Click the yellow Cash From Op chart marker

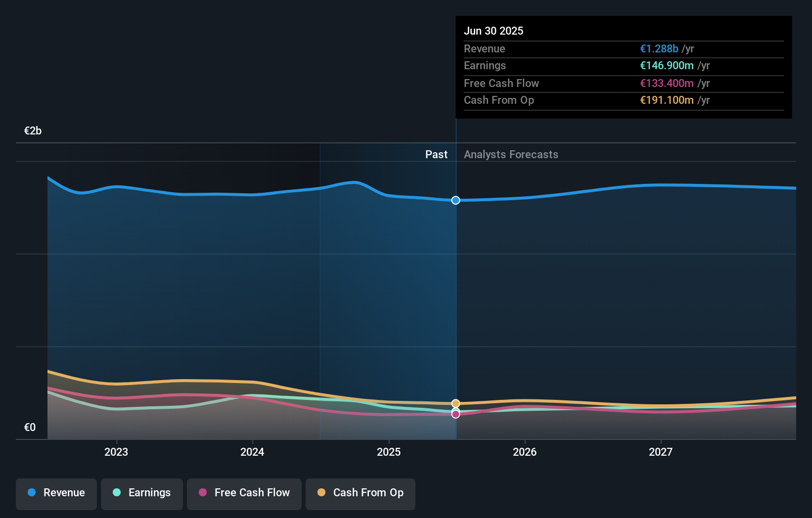pyautogui.click(x=455, y=403)
